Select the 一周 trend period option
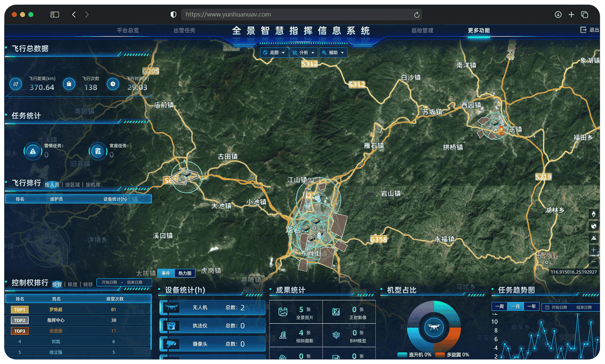605x364 pixels. [x=499, y=306]
